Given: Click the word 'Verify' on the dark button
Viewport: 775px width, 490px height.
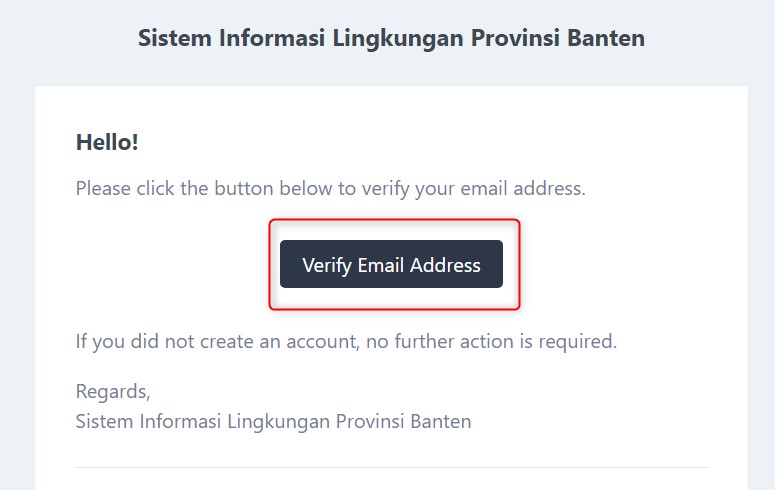Looking at the screenshot, I should tap(328, 265).
